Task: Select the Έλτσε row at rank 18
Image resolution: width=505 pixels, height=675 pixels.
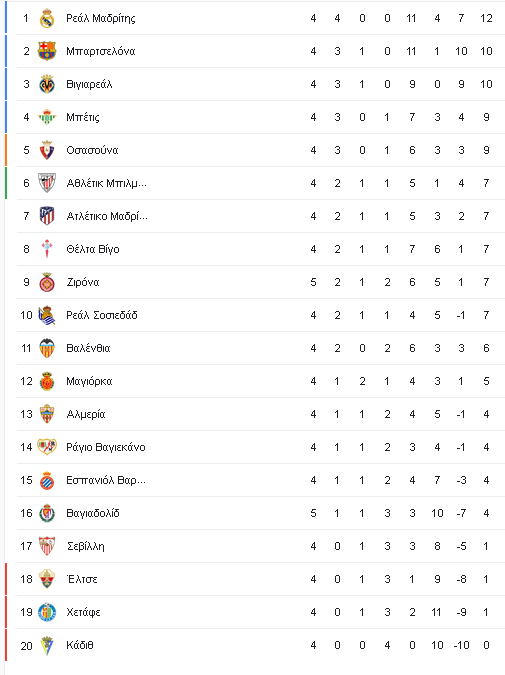Action: [x=261, y=579]
